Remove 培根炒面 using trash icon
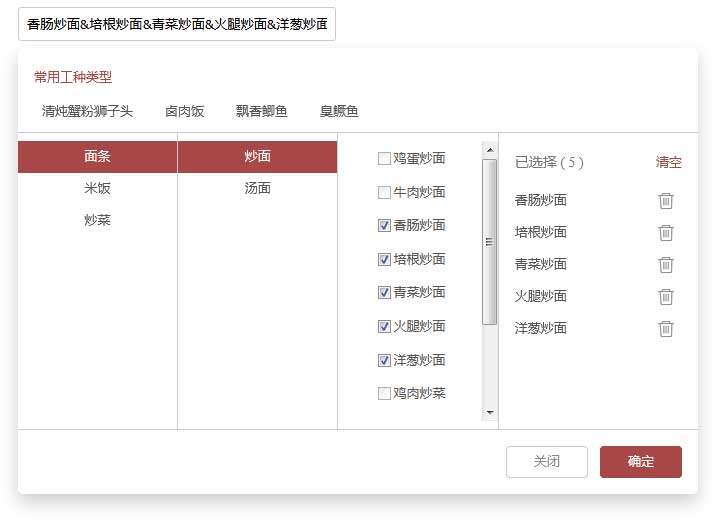 tap(666, 232)
